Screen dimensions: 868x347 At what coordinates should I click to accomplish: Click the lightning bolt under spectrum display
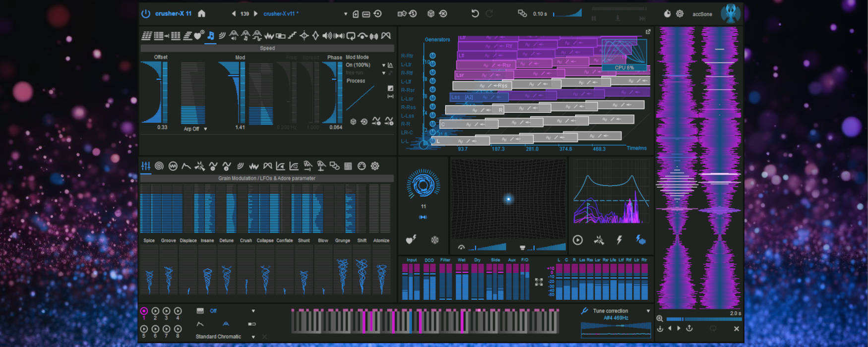[x=619, y=240]
